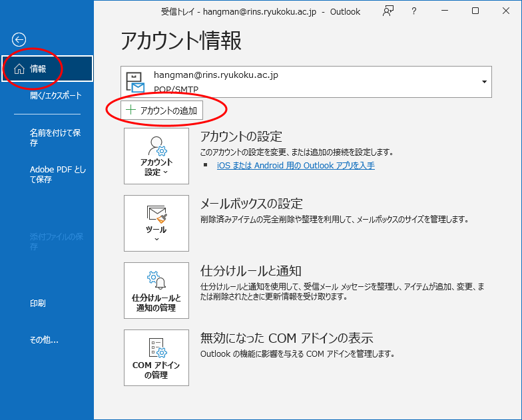Close the Outlook window
Viewport: 522px width, 420px height.
point(506,11)
